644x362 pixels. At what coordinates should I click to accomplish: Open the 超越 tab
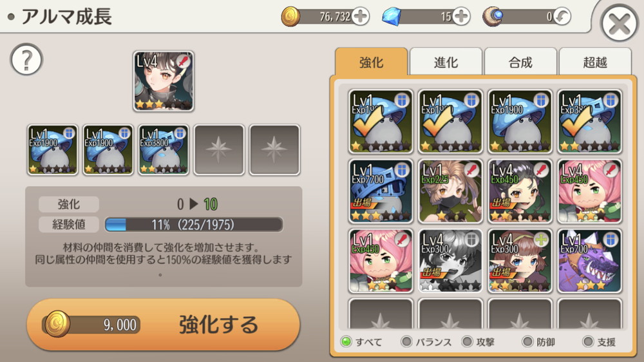(x=595, y=62)
